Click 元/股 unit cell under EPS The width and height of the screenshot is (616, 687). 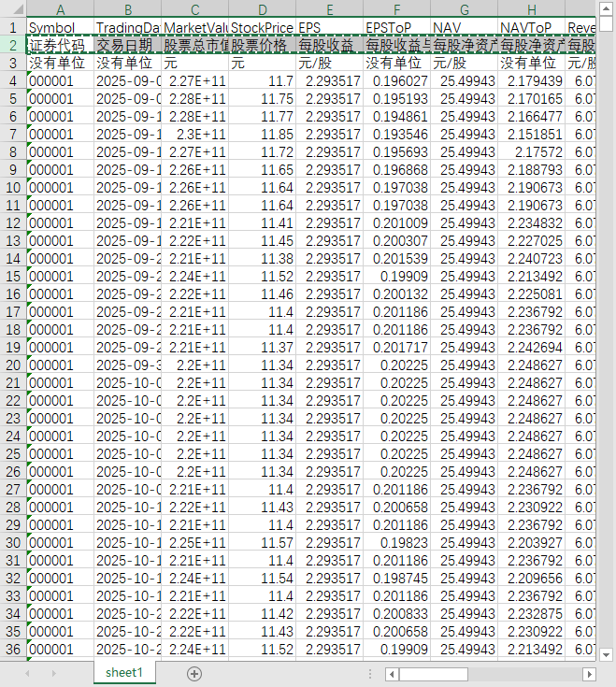tap(329, 64)
